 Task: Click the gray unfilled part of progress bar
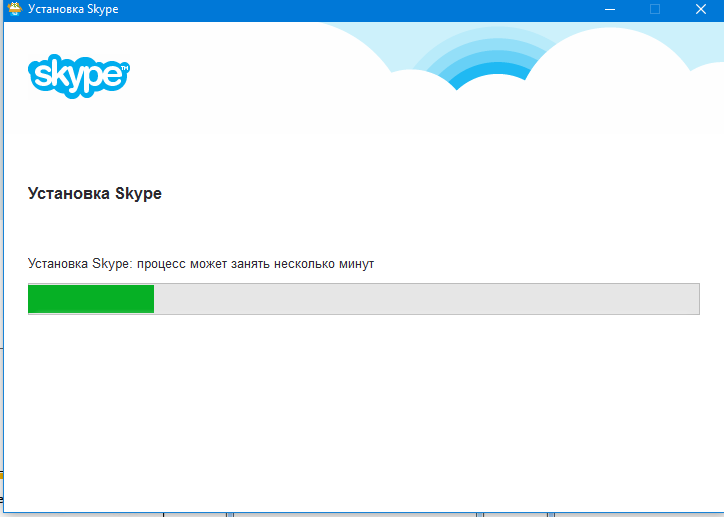point(420,299)
